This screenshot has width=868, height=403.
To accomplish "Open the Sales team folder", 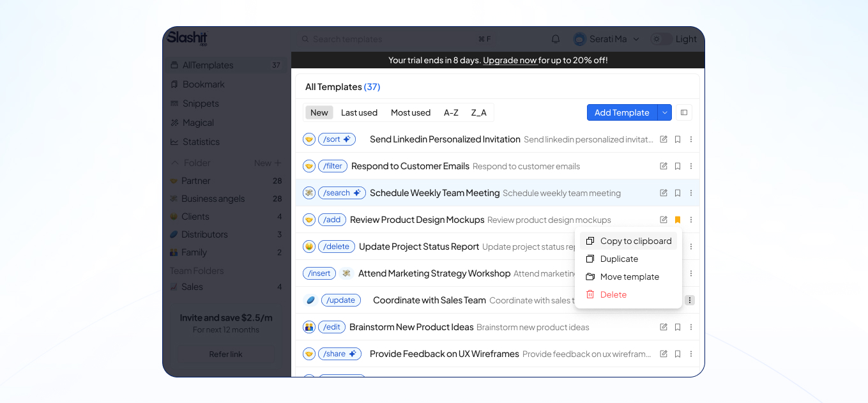I will pyautogui.click(x=226, y=287).
